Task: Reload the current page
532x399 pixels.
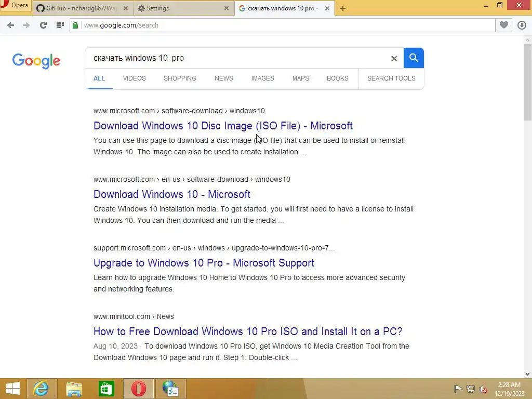Action: point(43,25)
